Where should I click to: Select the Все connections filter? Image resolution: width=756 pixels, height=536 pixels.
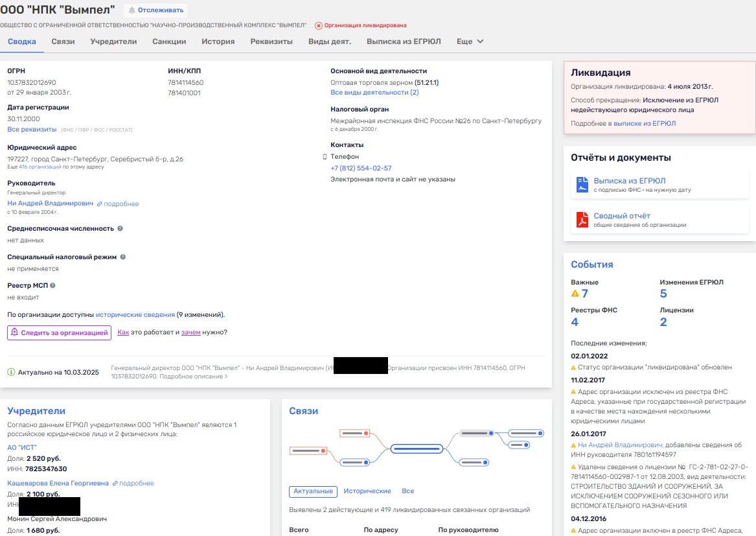(x=408, y=491)
